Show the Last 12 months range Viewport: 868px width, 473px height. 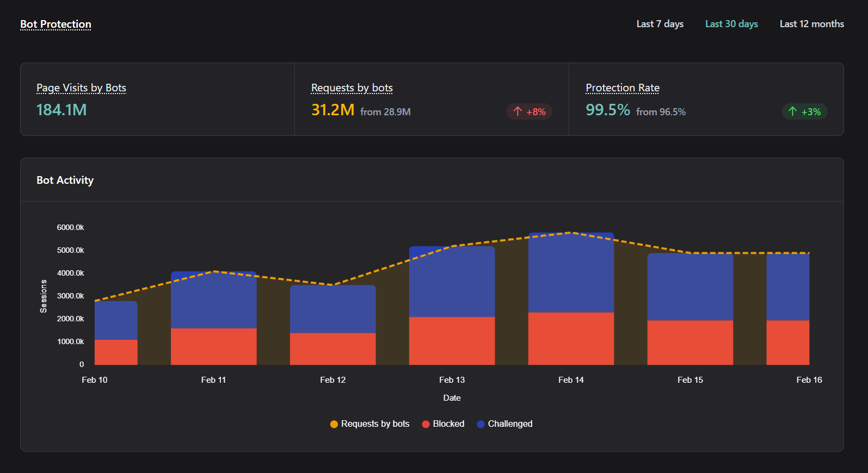click(x=811, y=24)
